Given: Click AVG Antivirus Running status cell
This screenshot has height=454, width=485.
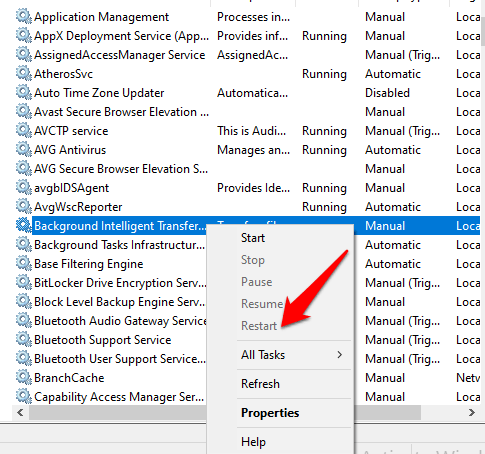Looking at the screenshot, I should pos(324,150).
